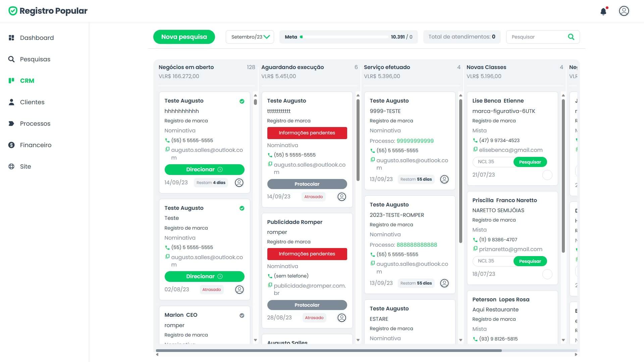Open the notifications bell
This screenshot has height=362, width=644.
603,11
